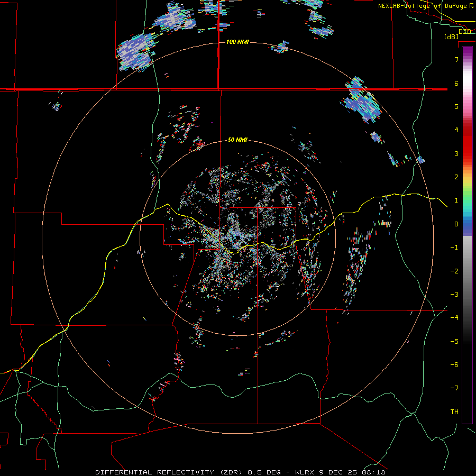Image resolution: width=476 pixels, height=476 pixels.
Task: Click the DZD product label
Action: tap(465, 32)
